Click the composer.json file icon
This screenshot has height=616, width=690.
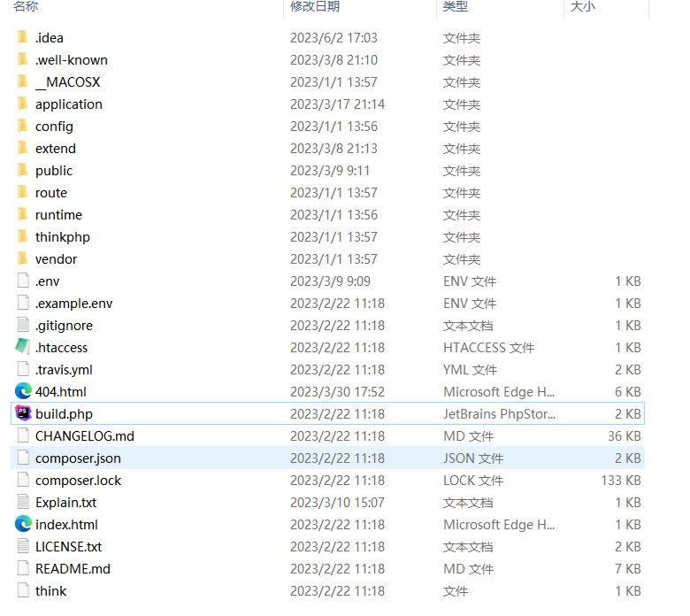pyautogui.click(x=23, y=458)
